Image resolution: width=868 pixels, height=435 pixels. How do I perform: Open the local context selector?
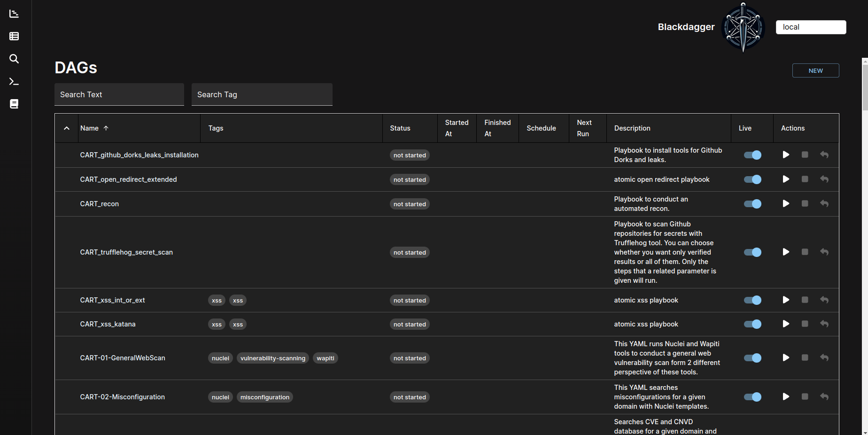[811, 27]
